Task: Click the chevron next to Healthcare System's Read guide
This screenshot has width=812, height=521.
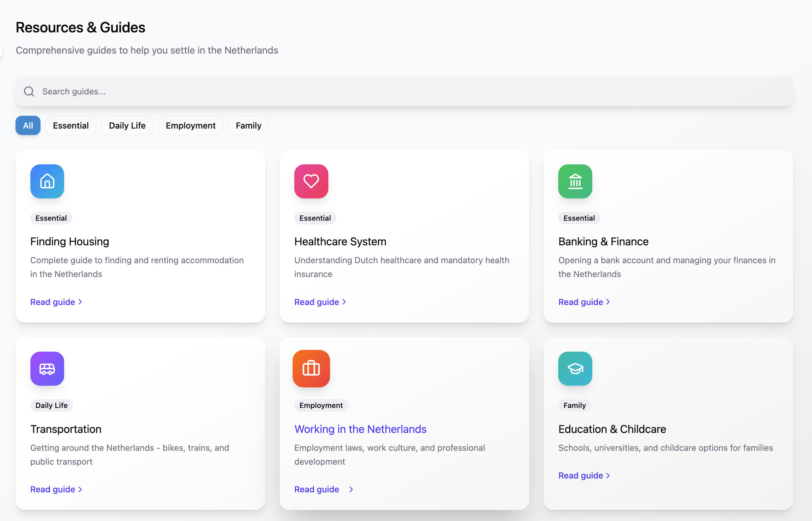Action: tap(345, 302)
